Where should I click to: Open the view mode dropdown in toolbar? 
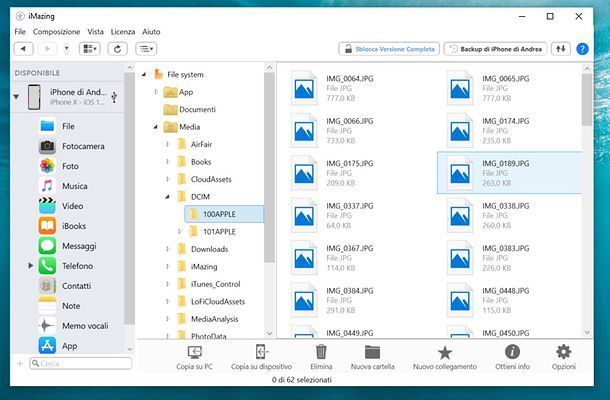(x=92, y=48)
